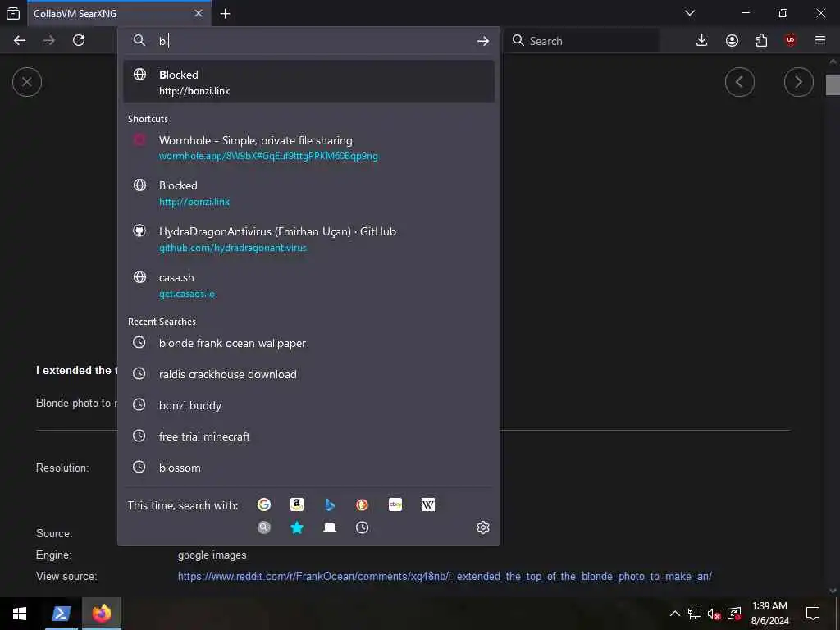
Task: Search in History clock icon
Action: tap(362, 527)
